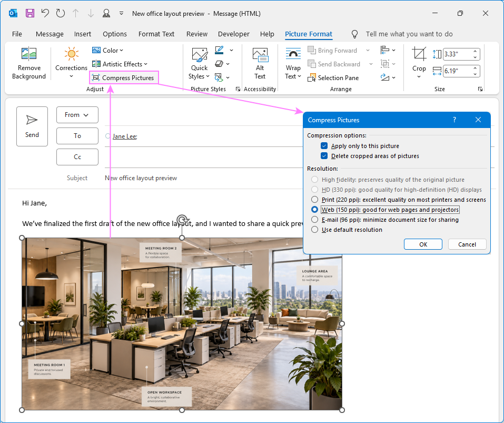The width and height of the screenshot is (504, 423).
Task: Expand the Crop dropdown arrow
Action: pyautogui.click(x=419, y=77)
